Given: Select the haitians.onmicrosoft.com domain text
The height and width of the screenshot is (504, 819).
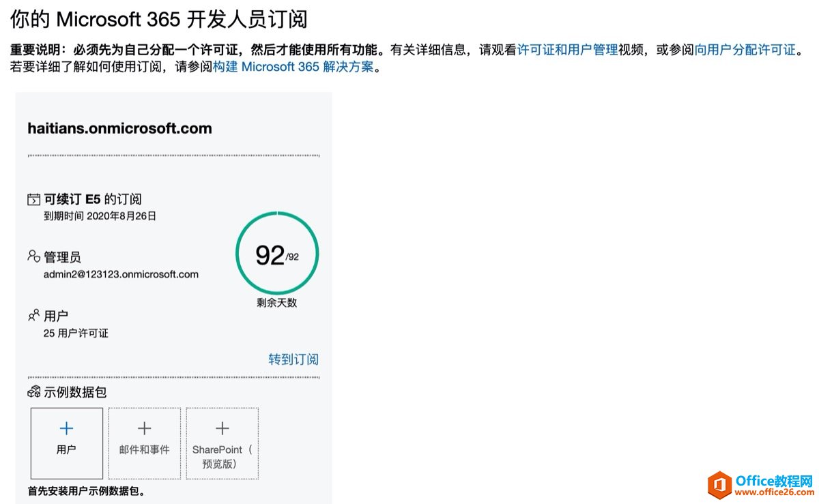Looking at the screenshot, I should pyautogui.click(x=119, y=128).
